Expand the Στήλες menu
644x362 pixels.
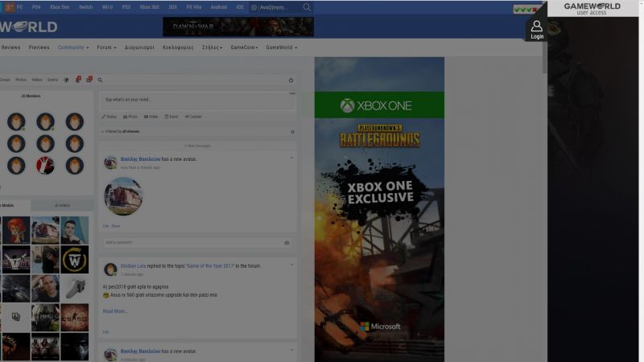tap(212, 47)
